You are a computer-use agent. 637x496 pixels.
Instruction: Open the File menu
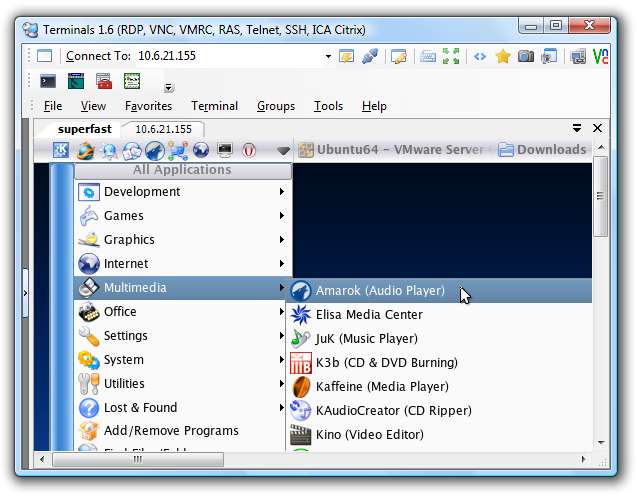click(x=53, y=106)
